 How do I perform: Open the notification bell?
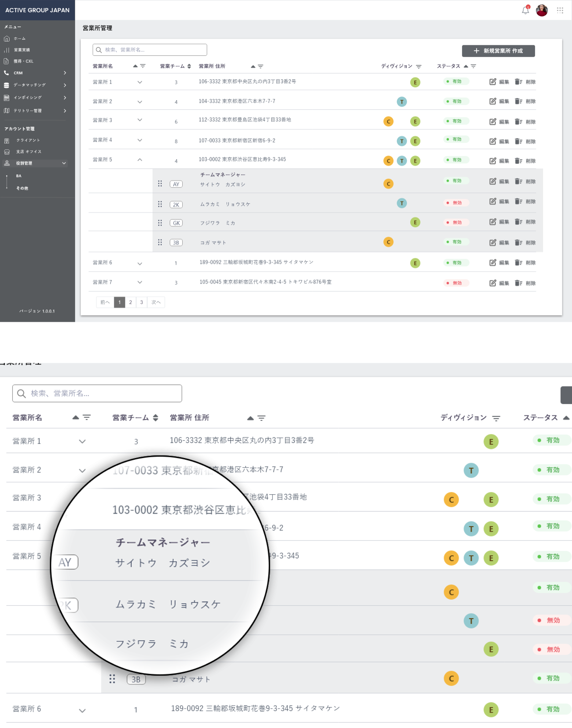[525, 10]
